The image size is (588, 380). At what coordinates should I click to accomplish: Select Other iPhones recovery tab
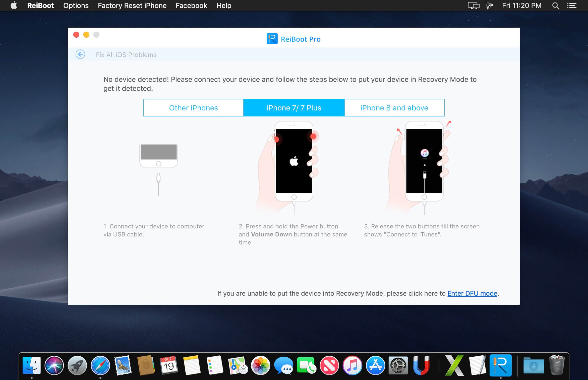click(193, 107)
